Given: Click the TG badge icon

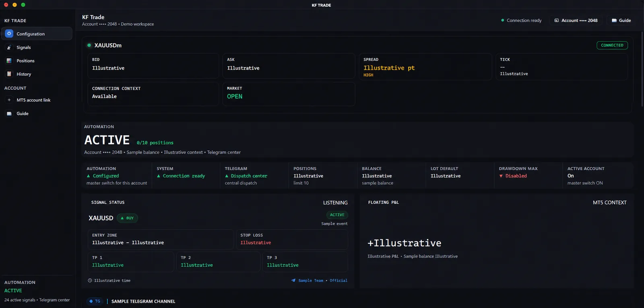Looking at the screenshot, I should click(95, 301).
